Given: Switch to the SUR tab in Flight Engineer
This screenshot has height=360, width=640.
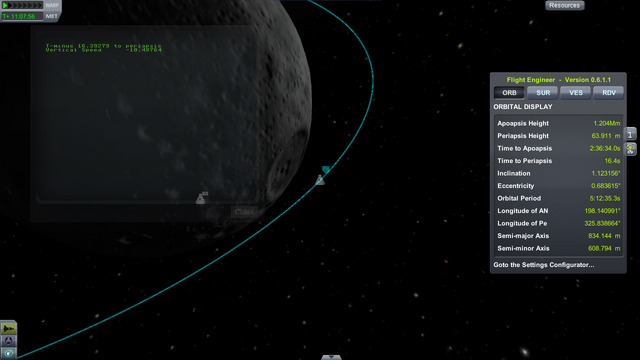Looking at the screenshot, I should pos(543,93).
